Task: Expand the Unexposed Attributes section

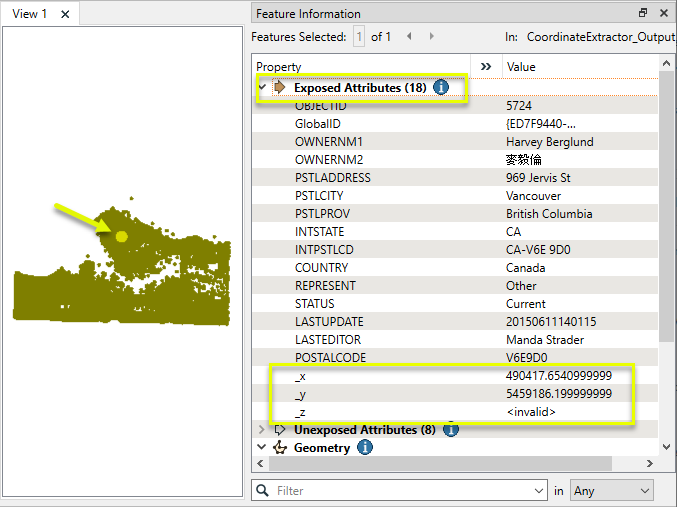Action: [262, 430]
